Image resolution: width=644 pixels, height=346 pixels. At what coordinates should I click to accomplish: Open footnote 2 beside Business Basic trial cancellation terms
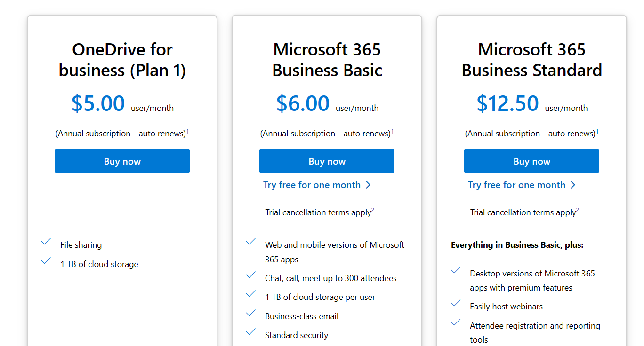tap(373, 211)
